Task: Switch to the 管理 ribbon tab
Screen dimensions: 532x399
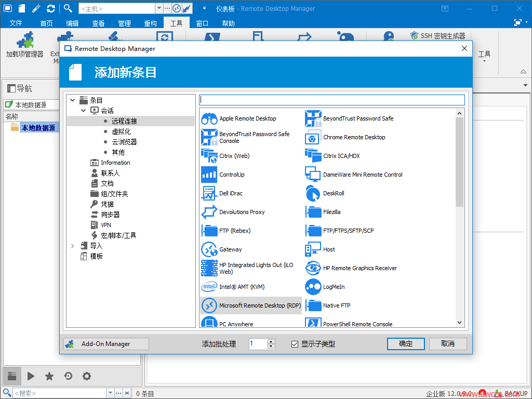Action: (x=124, y=23)
